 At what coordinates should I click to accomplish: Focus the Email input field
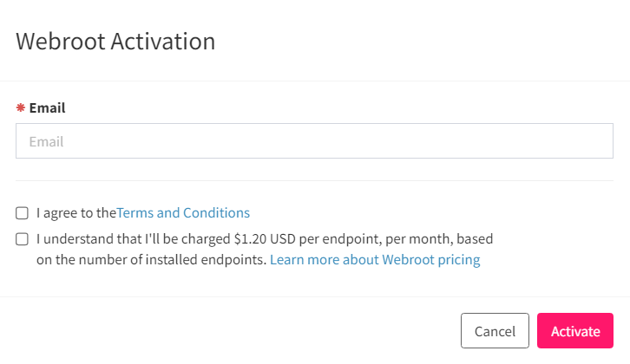314,141
